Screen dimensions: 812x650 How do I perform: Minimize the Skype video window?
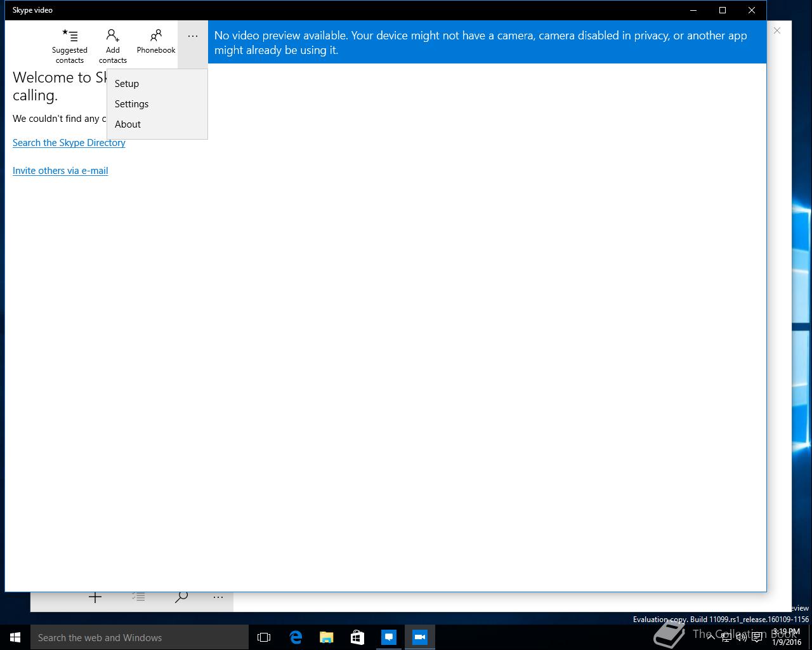coord(693,10)
